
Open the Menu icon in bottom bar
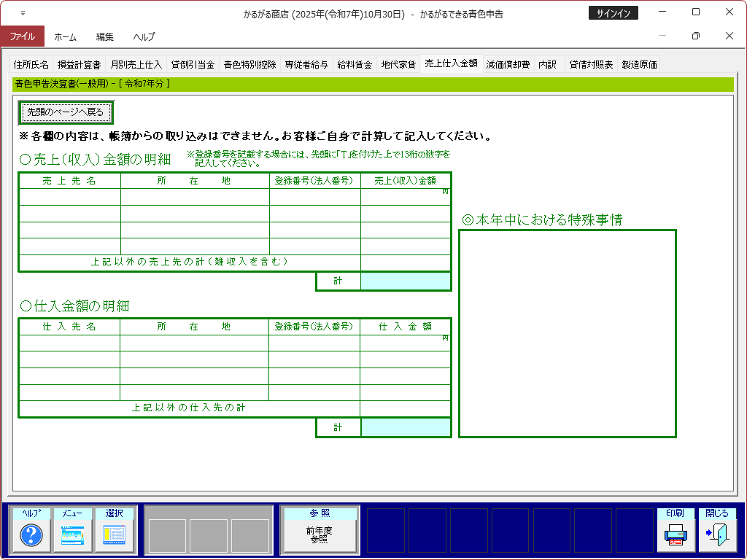tap(73, 535)
